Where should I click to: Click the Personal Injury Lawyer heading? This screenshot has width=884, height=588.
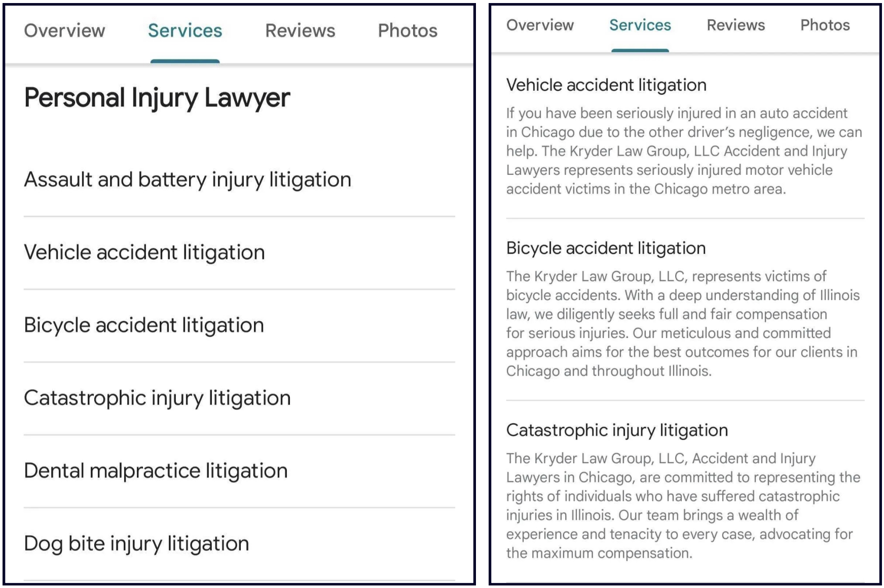[157, 98]
